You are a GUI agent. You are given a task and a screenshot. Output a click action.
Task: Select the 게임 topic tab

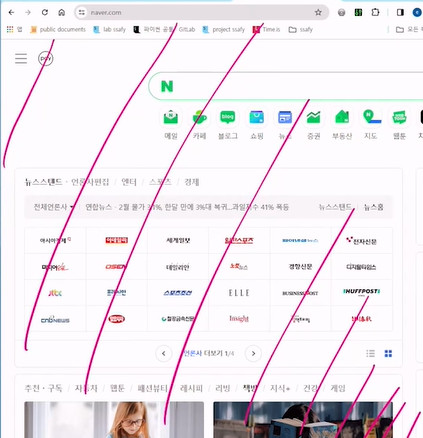coord(338,388)
